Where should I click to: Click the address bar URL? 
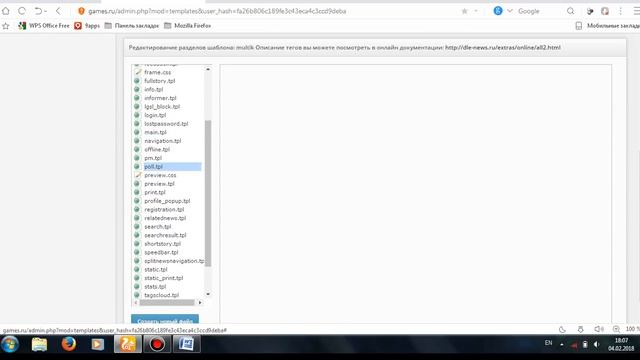click(217, 11)
